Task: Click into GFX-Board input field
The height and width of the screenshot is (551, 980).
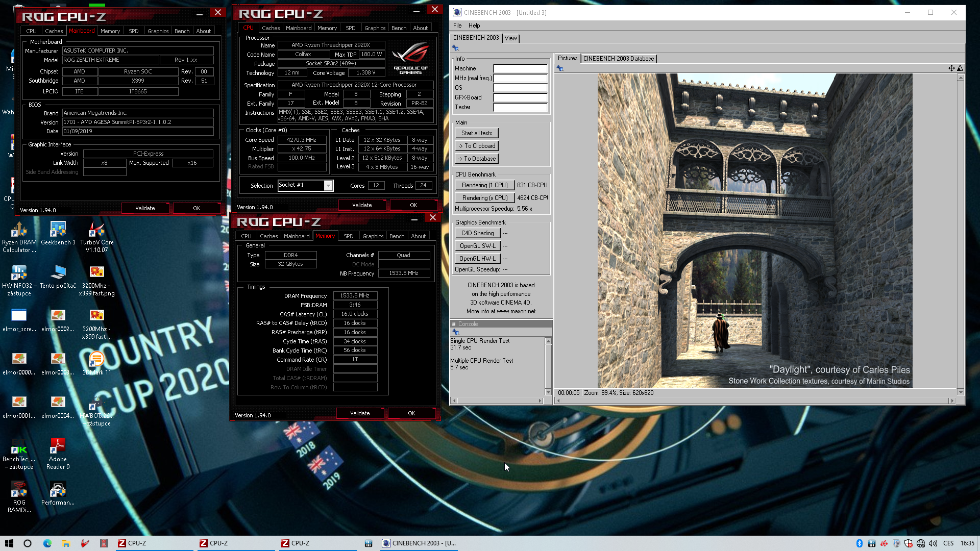Action: click(x=520, y=97)
